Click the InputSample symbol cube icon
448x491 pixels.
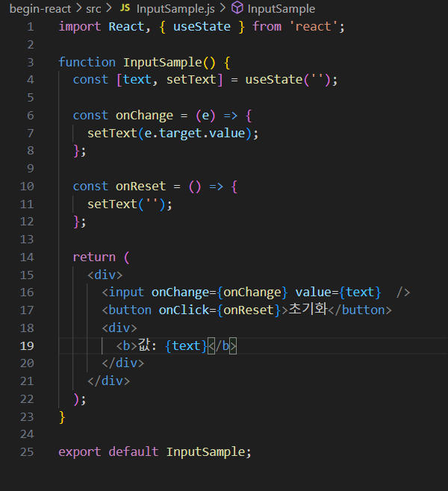(237, 7)
